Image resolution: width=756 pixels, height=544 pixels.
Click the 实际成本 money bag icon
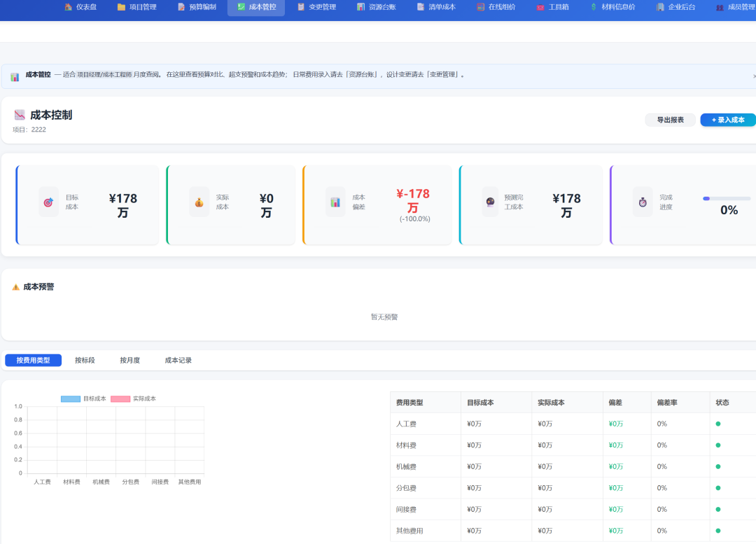click(x=199, y=202)
